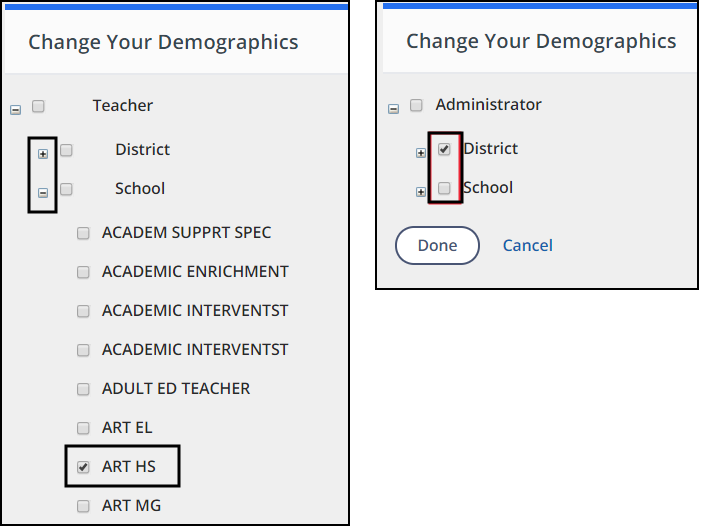Check the Administrator checkbox
Image resolution: width=709 pixels, height=526 pixels.
[x=416, y=105]
